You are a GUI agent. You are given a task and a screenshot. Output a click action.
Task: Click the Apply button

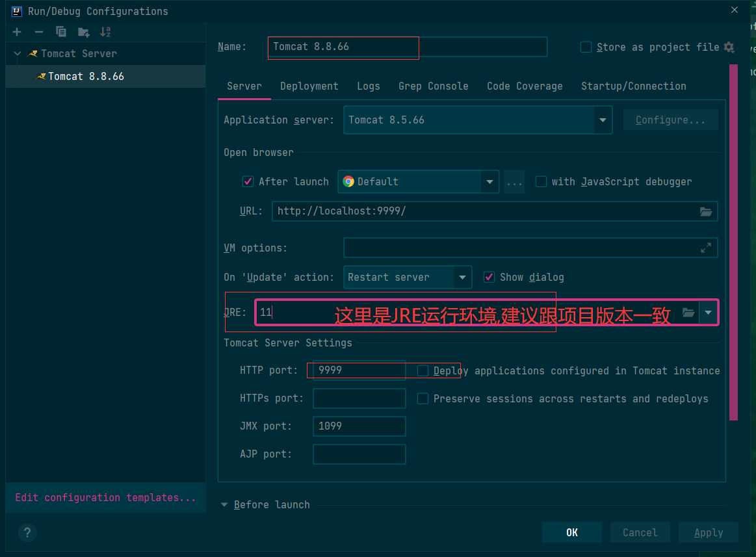709,532
